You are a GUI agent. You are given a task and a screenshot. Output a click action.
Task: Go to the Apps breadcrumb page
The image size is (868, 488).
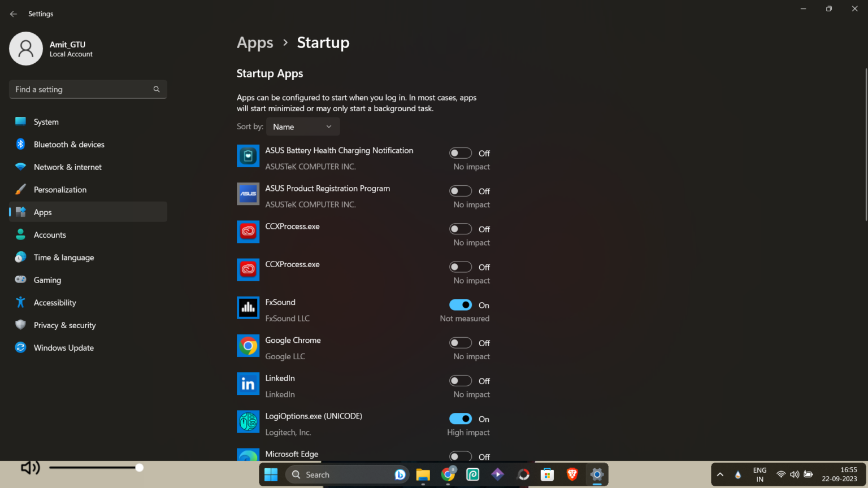click(x=255, y=42)
